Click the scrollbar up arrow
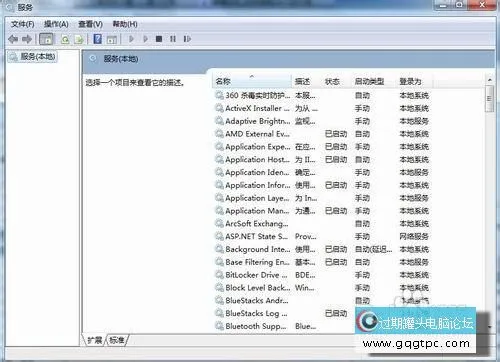The image size is (500, 362). (x=489, y=80)
